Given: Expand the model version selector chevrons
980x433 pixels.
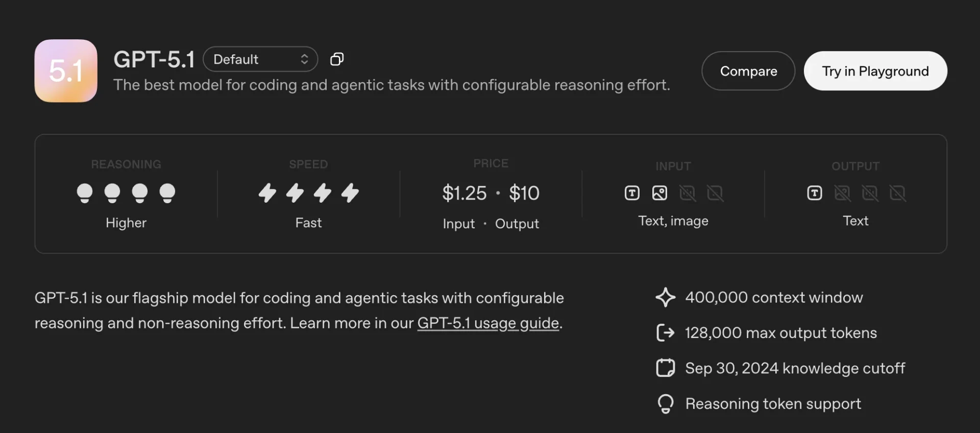Looking at the screenshot, I should [304, 59].
